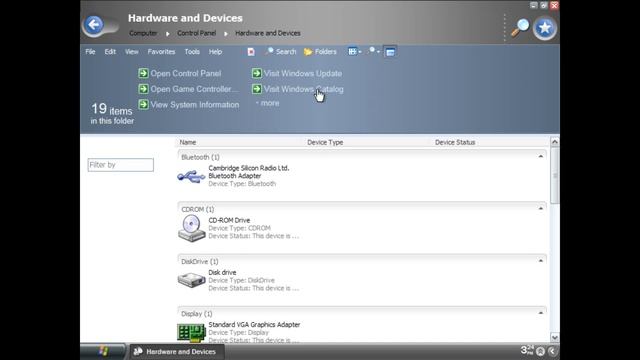Select the Bluetooth adapter device icon
Viewport: 640px width, 360px height.
coord(191,176)
